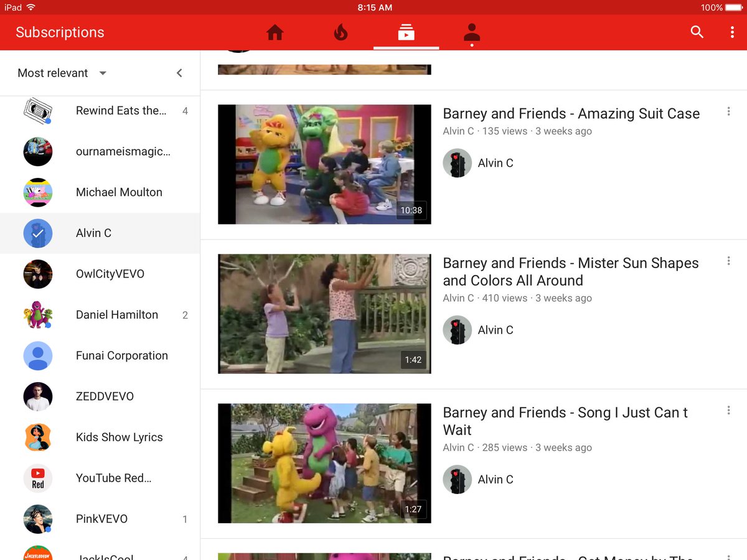Open Funai Corporation default avatar
The image size is (747, 560).
38,356
